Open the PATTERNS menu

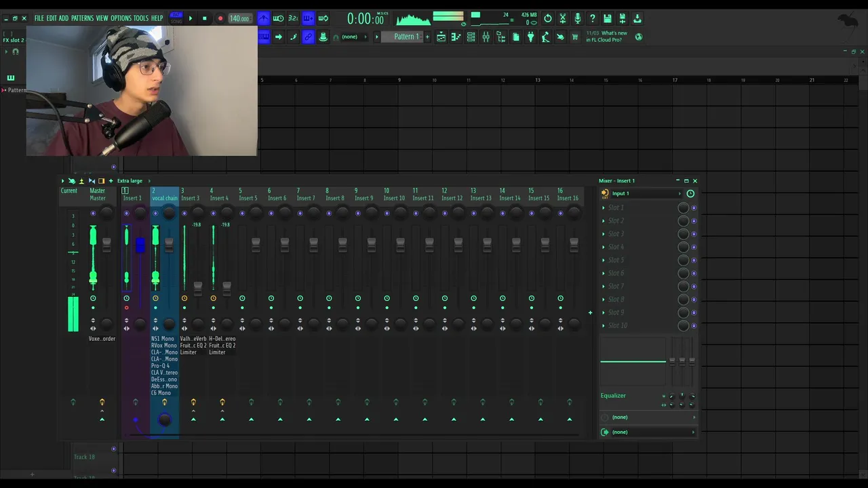82,18
